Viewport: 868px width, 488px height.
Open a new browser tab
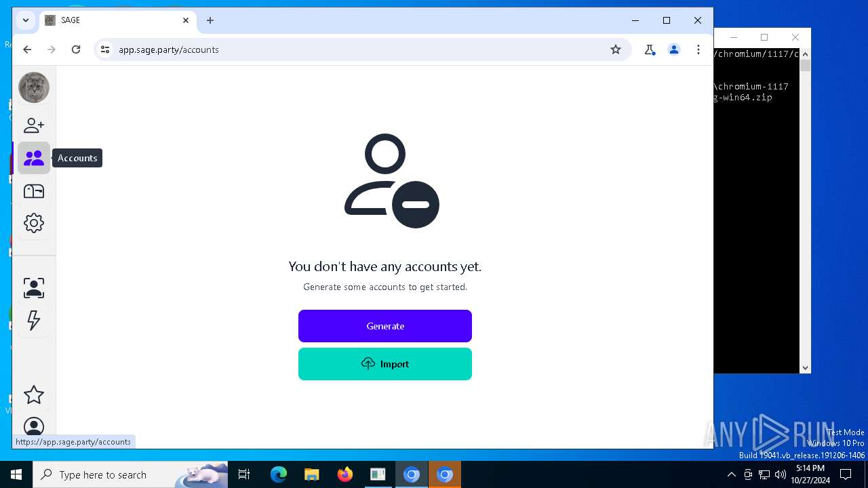coord(210,20)
